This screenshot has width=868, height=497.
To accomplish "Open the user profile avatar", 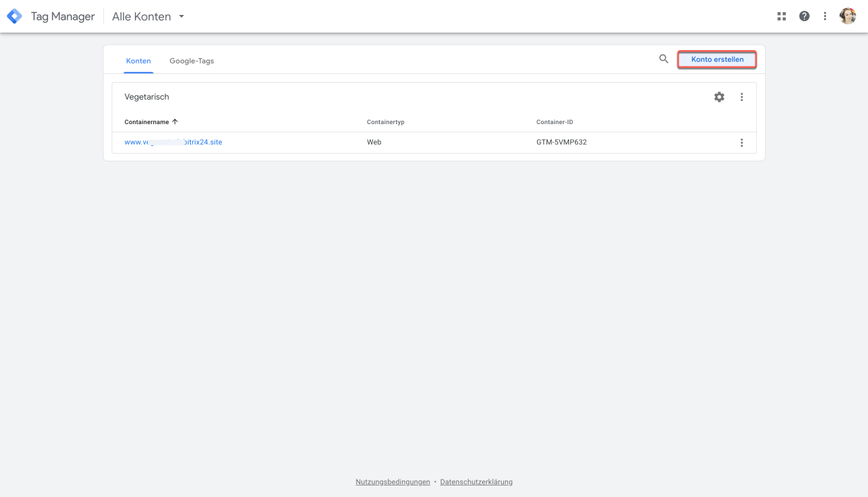I will coord(848,16).
